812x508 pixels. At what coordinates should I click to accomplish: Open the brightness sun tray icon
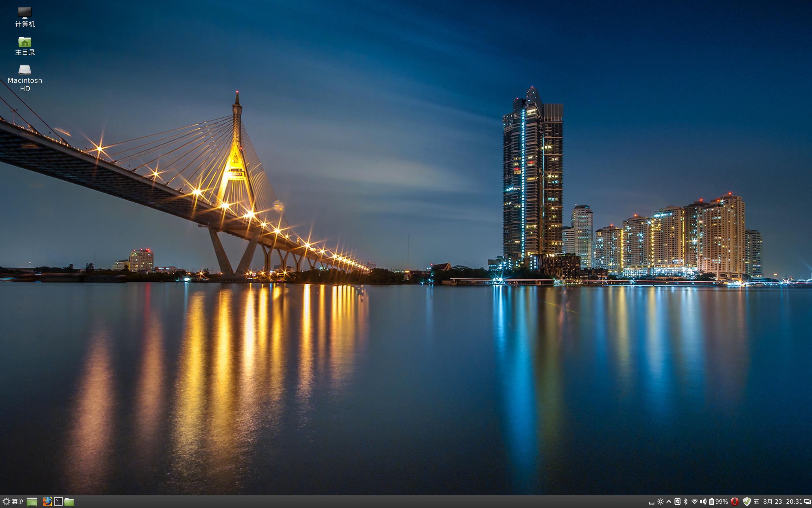661,502
